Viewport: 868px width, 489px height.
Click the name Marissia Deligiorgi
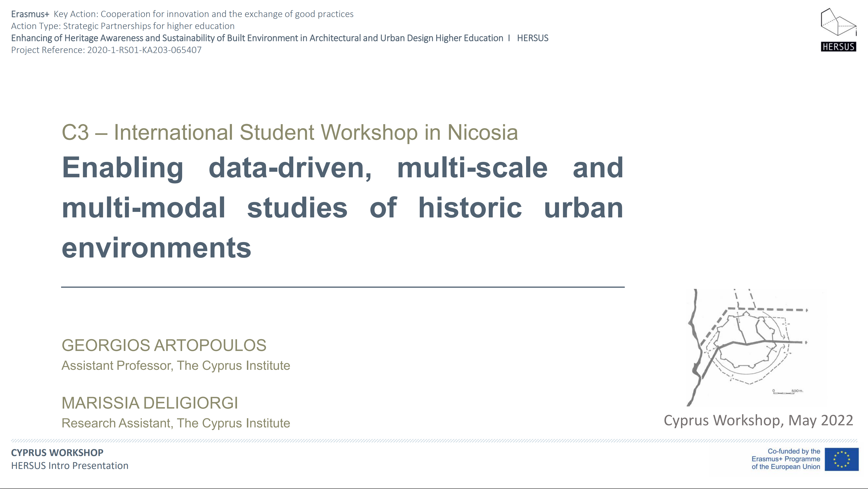click(150, 403)
